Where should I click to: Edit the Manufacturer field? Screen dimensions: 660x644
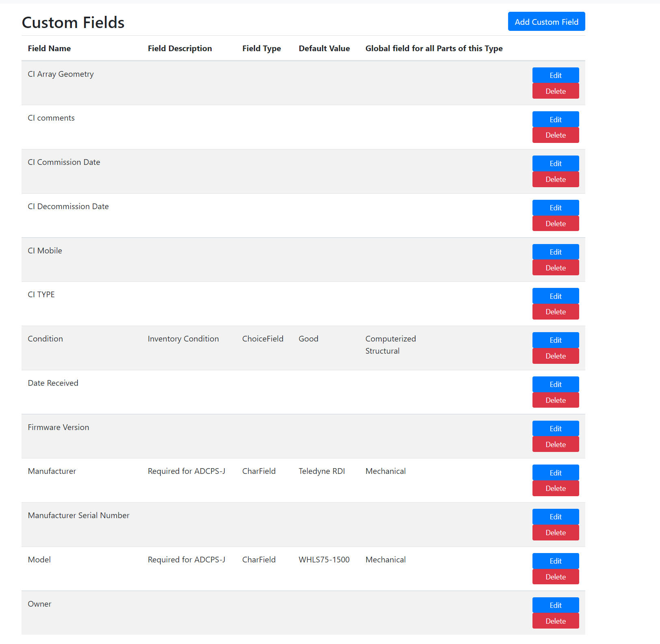click(x=555, y=472)
